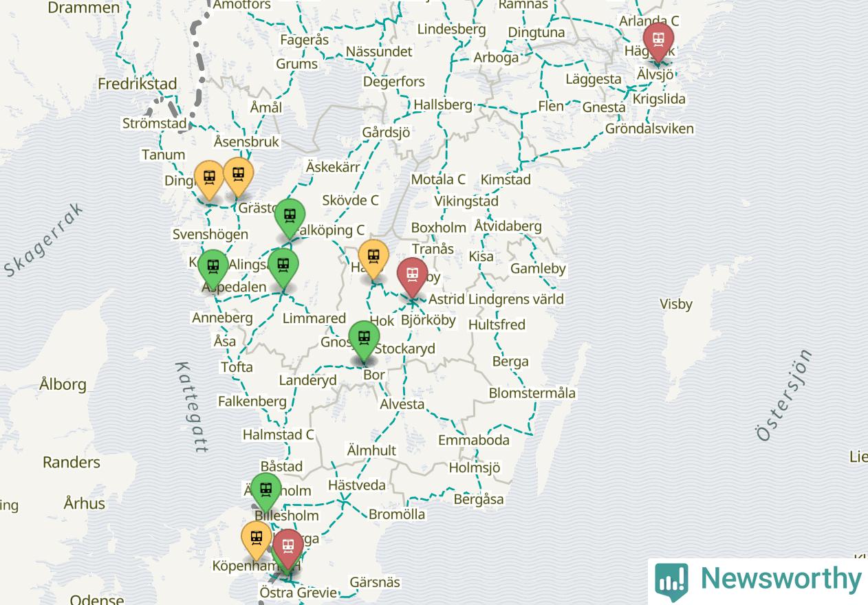
Task: Select the green train marker above Bor
Action: (x=364, y=340)
